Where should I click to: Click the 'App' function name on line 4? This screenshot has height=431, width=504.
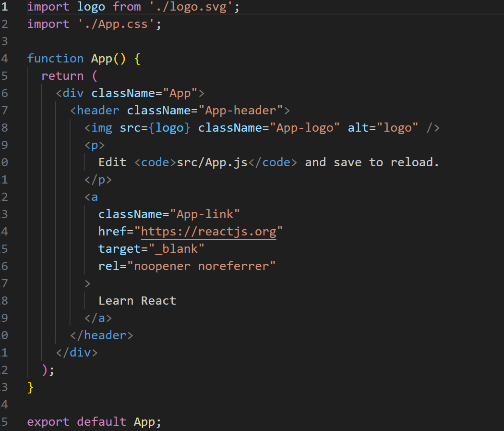(x=102, y=59)
